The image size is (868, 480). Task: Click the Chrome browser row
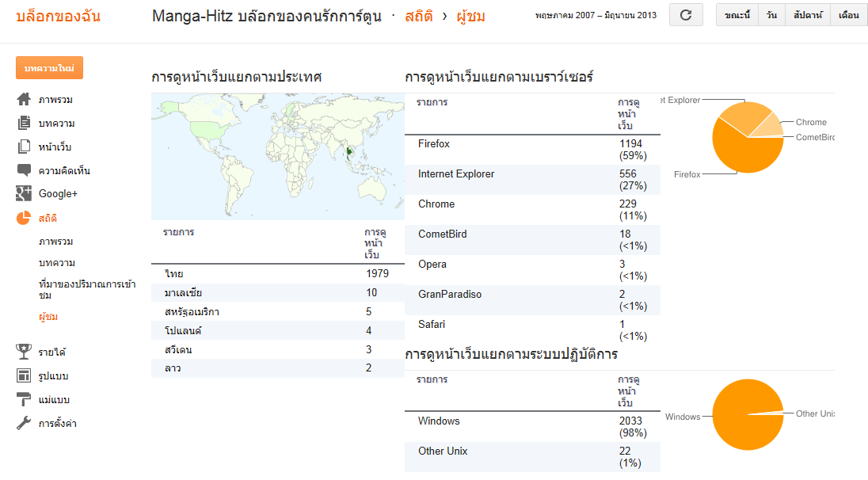(x=532, y=209)
